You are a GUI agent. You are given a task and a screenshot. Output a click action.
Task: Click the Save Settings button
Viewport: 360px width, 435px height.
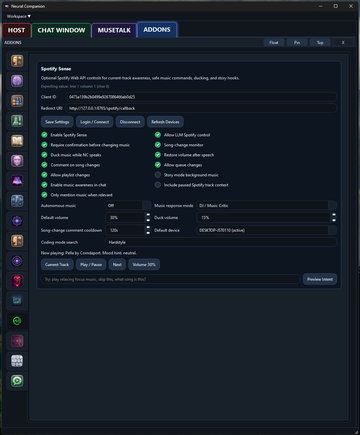point(57,122)
